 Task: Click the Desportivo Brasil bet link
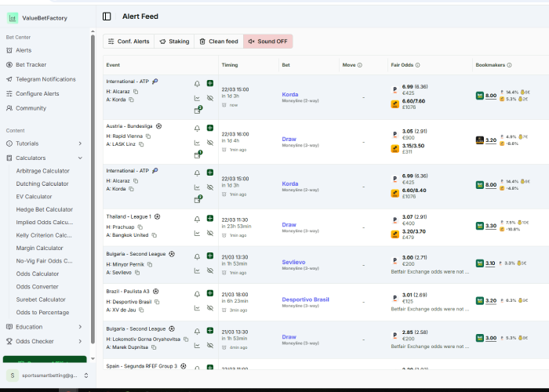click(305, 299)
